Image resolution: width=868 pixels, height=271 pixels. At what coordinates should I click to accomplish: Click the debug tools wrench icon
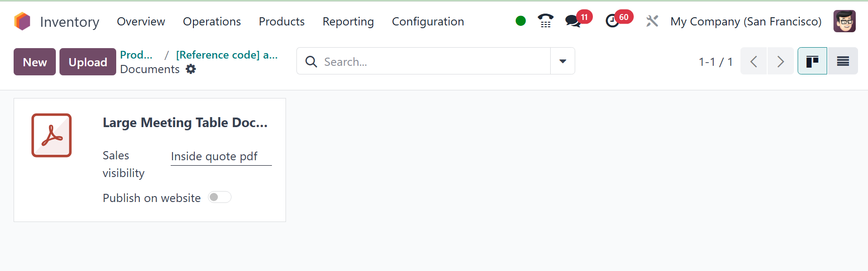[x=652, y=21]
